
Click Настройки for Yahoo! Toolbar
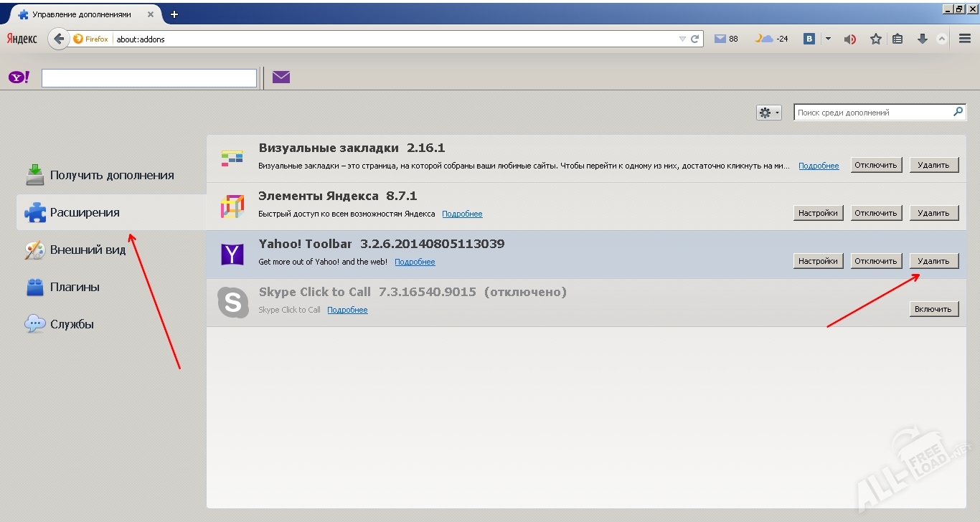(818, 260)
